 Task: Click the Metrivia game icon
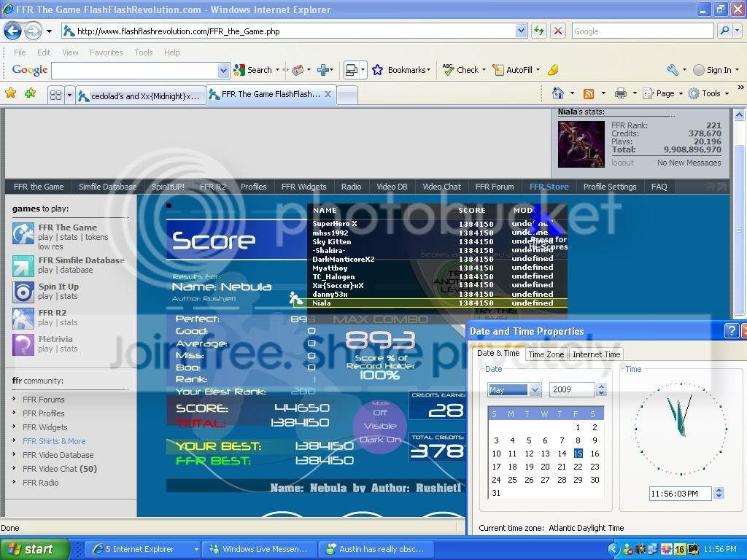coord(23,344)
